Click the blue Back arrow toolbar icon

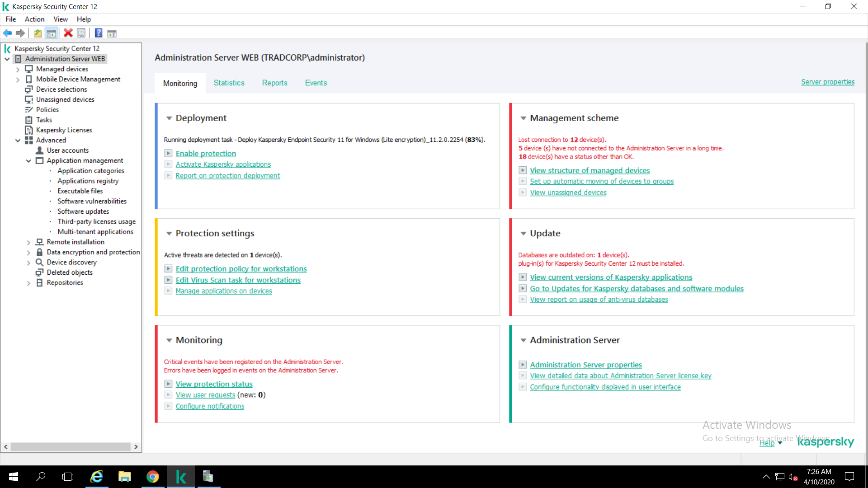tap(7, 33)
